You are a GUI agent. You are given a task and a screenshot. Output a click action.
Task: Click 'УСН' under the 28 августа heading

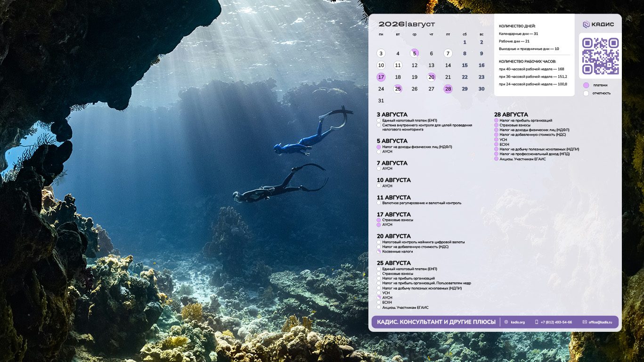click(x=504, y=140)
